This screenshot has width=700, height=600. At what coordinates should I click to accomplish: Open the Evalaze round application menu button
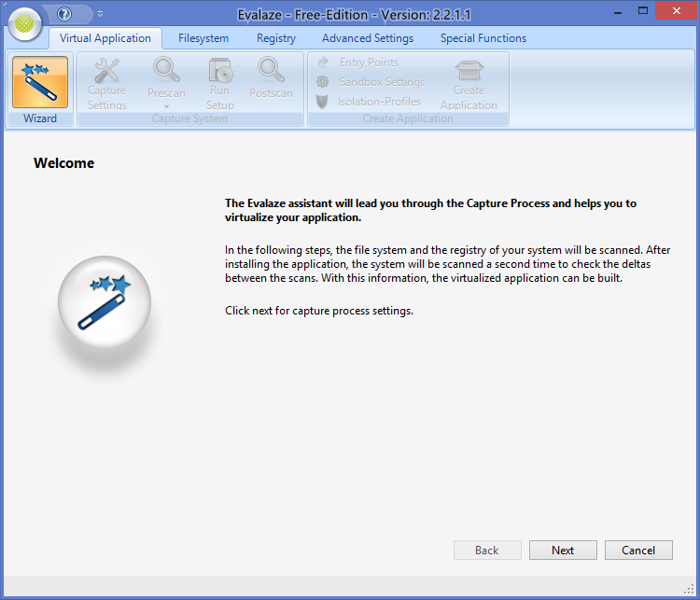[25, 23]
